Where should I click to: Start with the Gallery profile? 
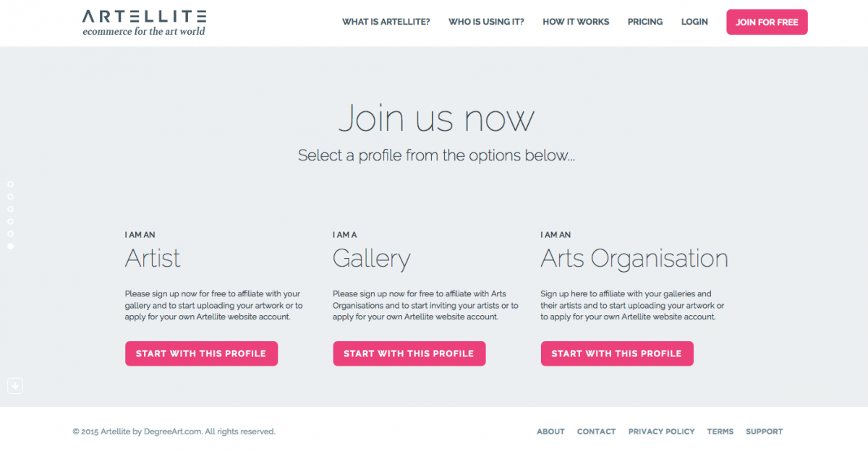tap(409, 353)
